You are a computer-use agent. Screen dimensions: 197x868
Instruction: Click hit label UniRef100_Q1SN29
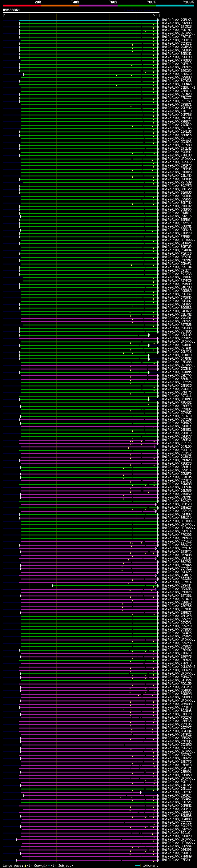point(177,125)
